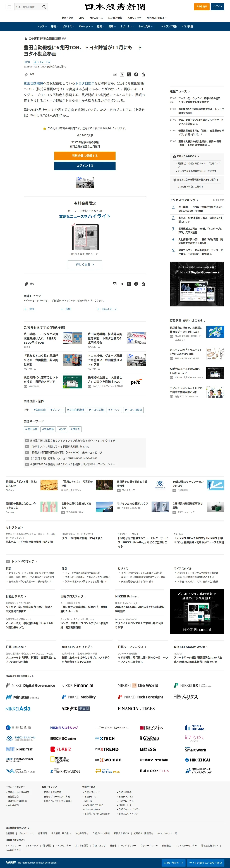Expand 国際 navigation dropdown

(112, 26)
